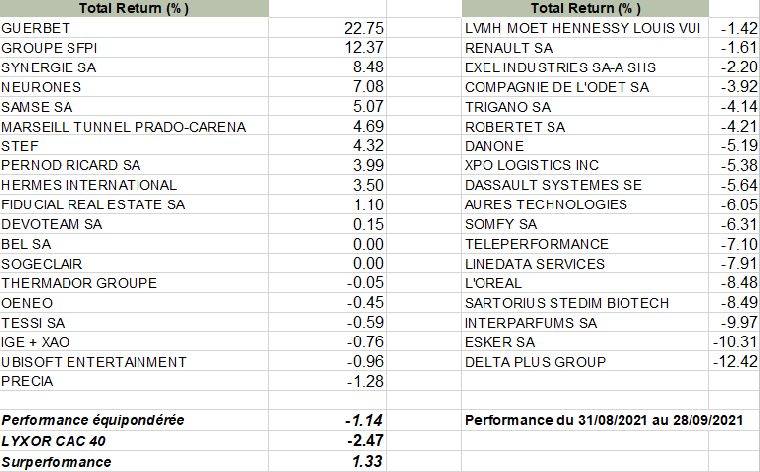Screen dimensions: 760x472
Task: Select the 3.50 return value
Action: coord(368,185)
